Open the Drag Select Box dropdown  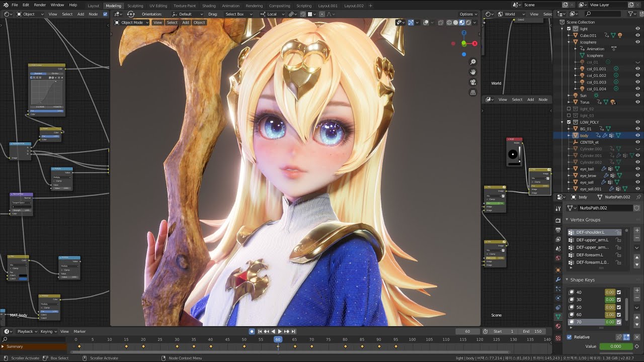coord(237,14)
